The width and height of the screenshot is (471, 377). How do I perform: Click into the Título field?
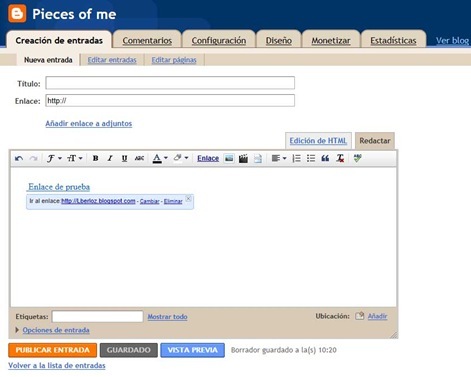(x=170, y=83)
